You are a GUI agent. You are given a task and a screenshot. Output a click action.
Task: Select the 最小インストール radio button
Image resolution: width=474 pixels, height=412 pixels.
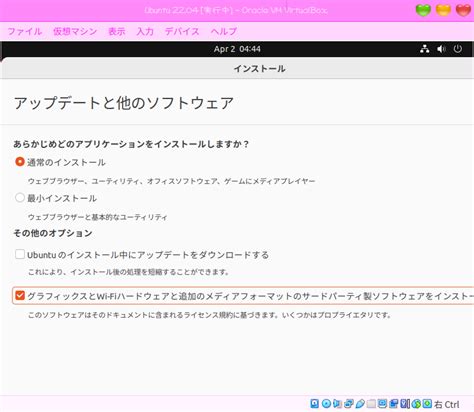(x=20, y=198)
